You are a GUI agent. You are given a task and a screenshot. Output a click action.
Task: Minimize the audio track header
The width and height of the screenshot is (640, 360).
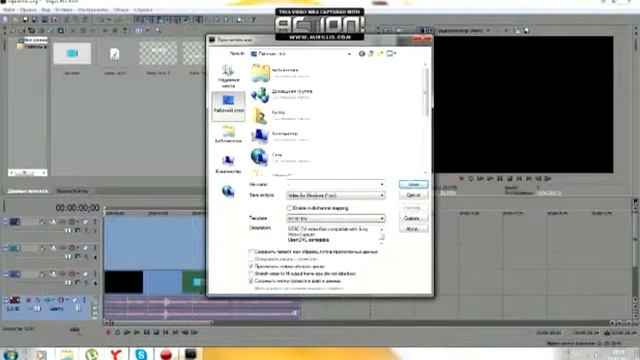coord(6,300)
